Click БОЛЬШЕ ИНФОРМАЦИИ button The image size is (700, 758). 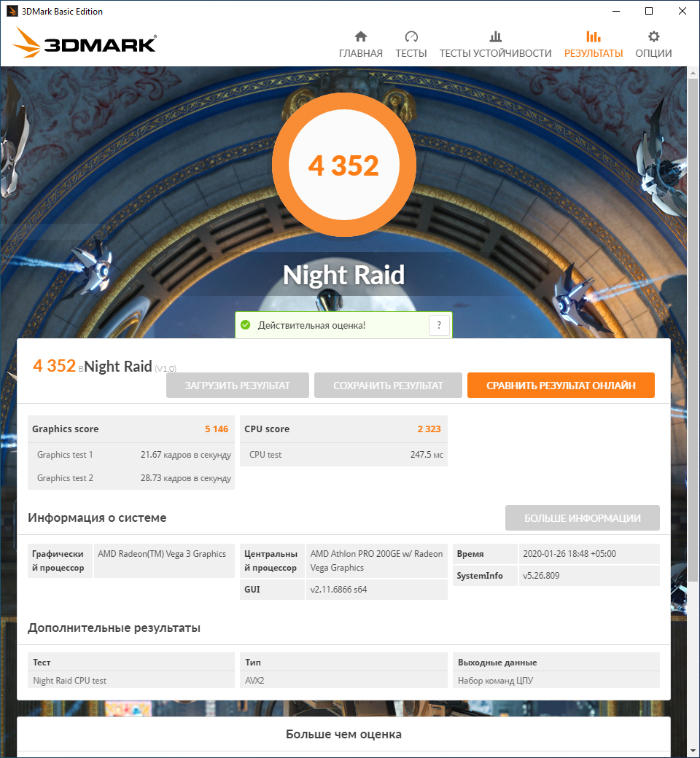coord(583,518)
